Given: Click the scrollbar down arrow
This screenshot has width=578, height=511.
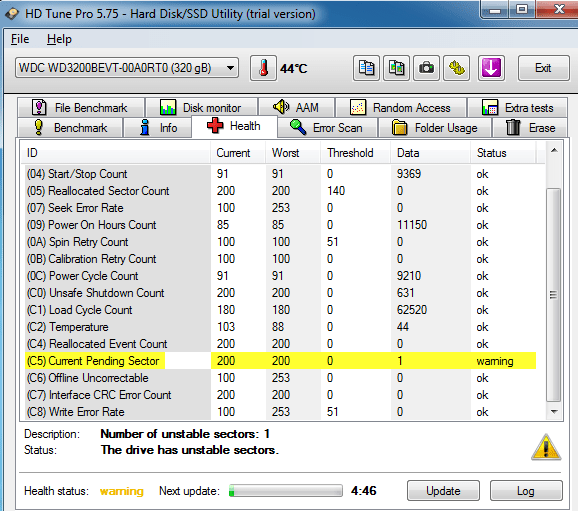Looking at the screenshot, I should point(554,411).
